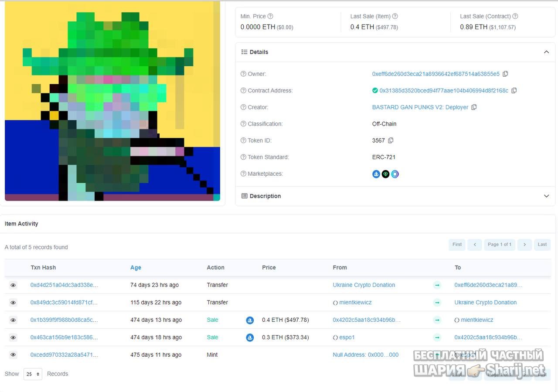Viewport: 558px width, 392px height.
Task: Expand the Description section
Action: pyautogui.click(x=546, y=196)
